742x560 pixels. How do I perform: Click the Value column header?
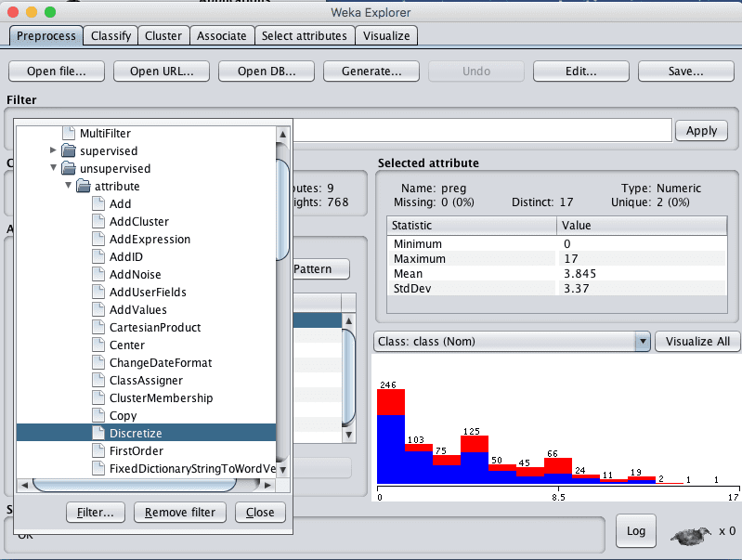point(642,226)
